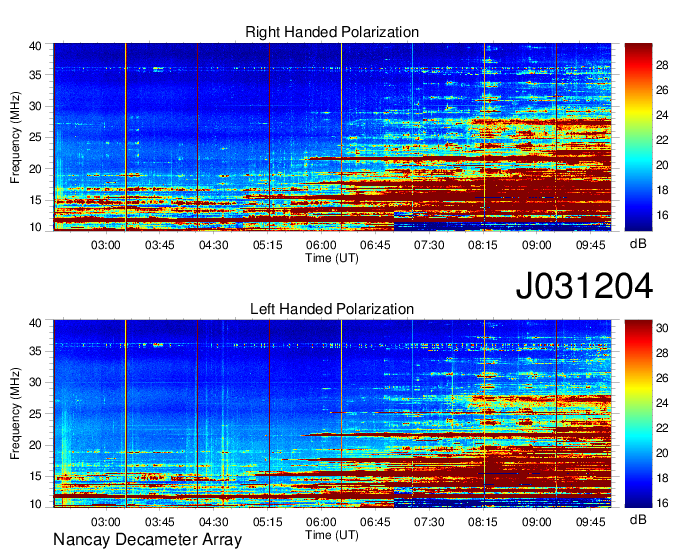Click the "40" frequency tick of Left Handed plot
680x552 pixels.
[x=36, y=323]
